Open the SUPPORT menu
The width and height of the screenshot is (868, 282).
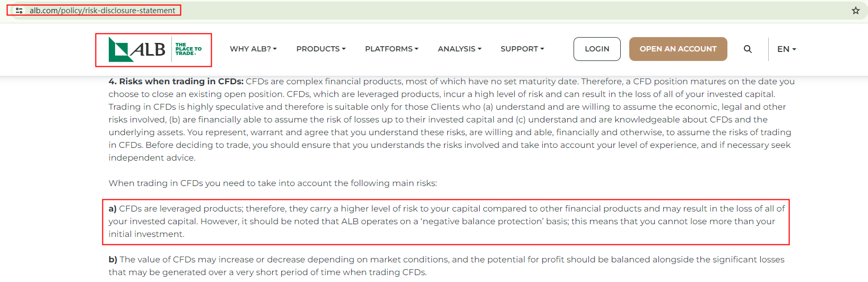(x=522, y=49)
